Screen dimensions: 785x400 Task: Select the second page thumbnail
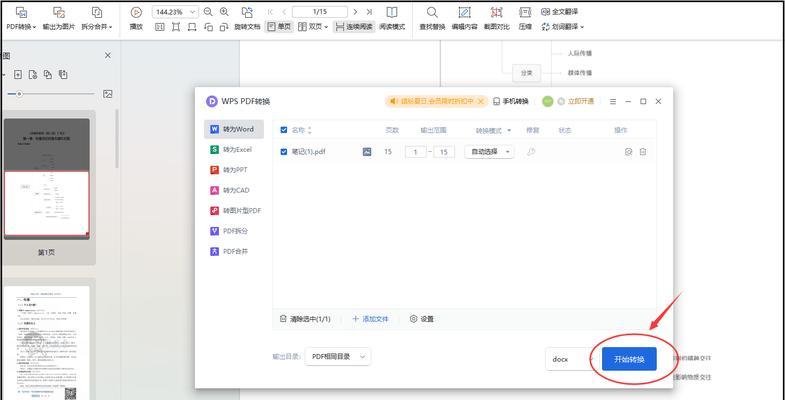pos(47,342)
